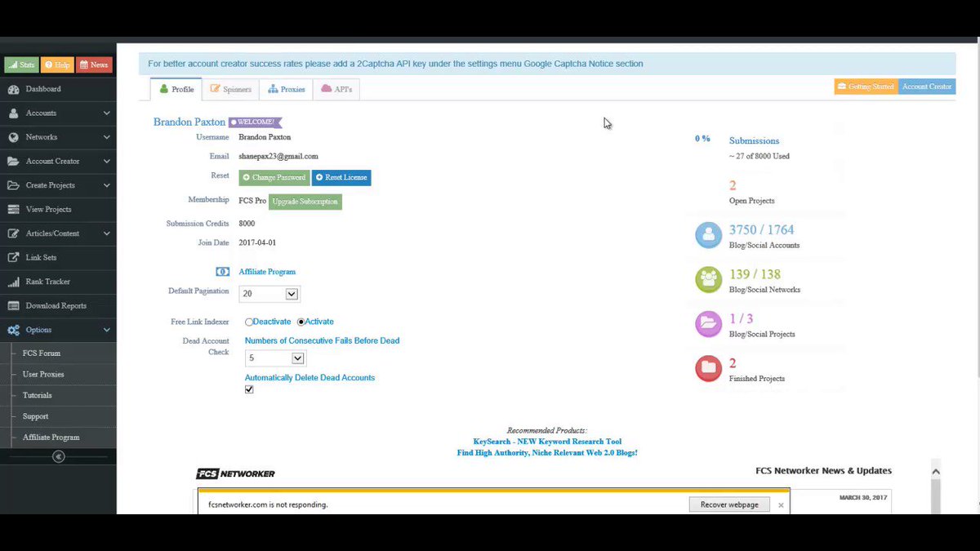
Task: Click the Account Creator button at top right
Action: coord(927,87)
